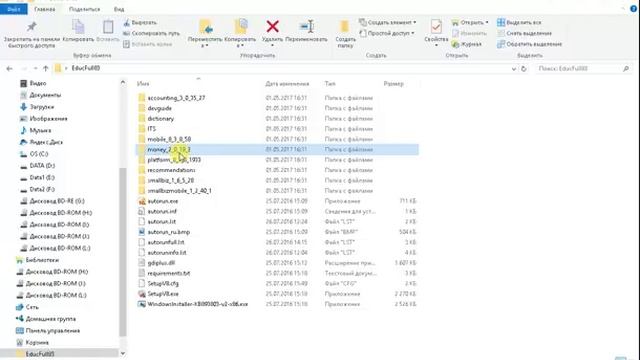640x360 pixels.
Task: Open Панель управления in the sidebar
Action: point(48,331)
